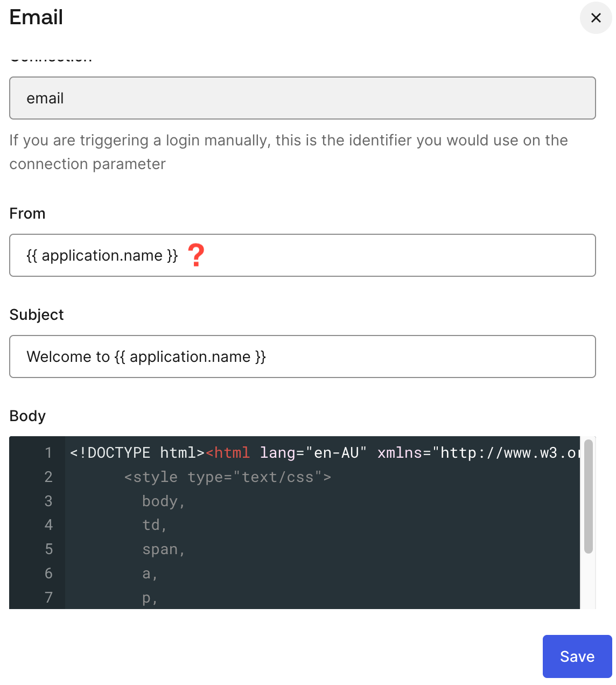
Task: Click the connection identifier help text
Action: pyautogui.click(x=289, y=152)
